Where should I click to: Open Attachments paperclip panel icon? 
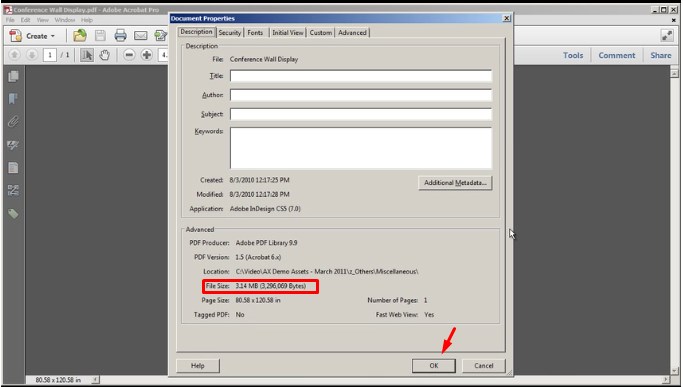[x=13, y=122]
